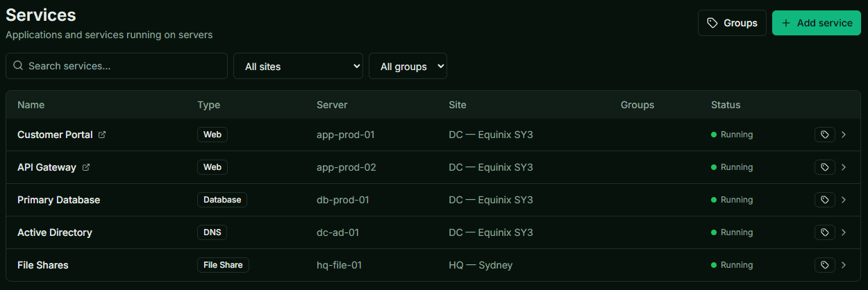This screenshot has height=290, width=868.
Task: Click the Status column header
Action: [x=726, y=105]
